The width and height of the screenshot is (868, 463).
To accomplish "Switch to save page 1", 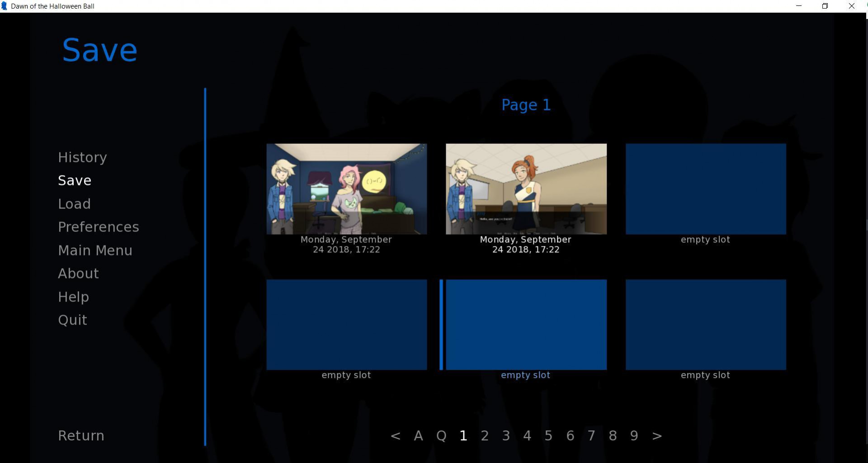I will pos(463,436).
